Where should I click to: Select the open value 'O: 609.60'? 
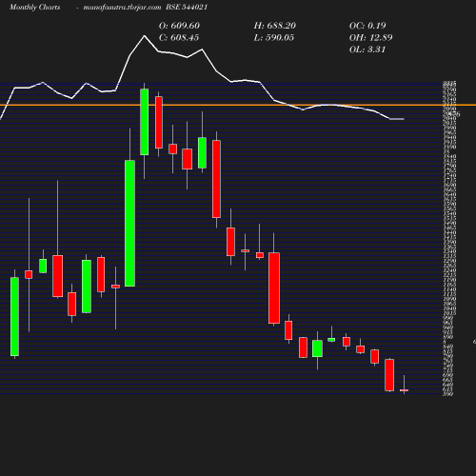[179, 26]
